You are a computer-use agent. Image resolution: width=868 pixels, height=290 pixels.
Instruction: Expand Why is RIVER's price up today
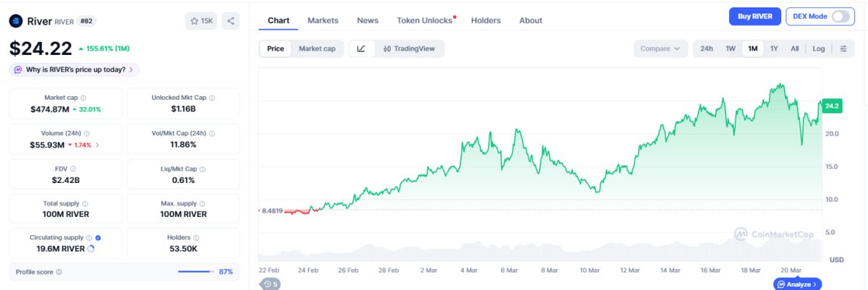point(75,69)
